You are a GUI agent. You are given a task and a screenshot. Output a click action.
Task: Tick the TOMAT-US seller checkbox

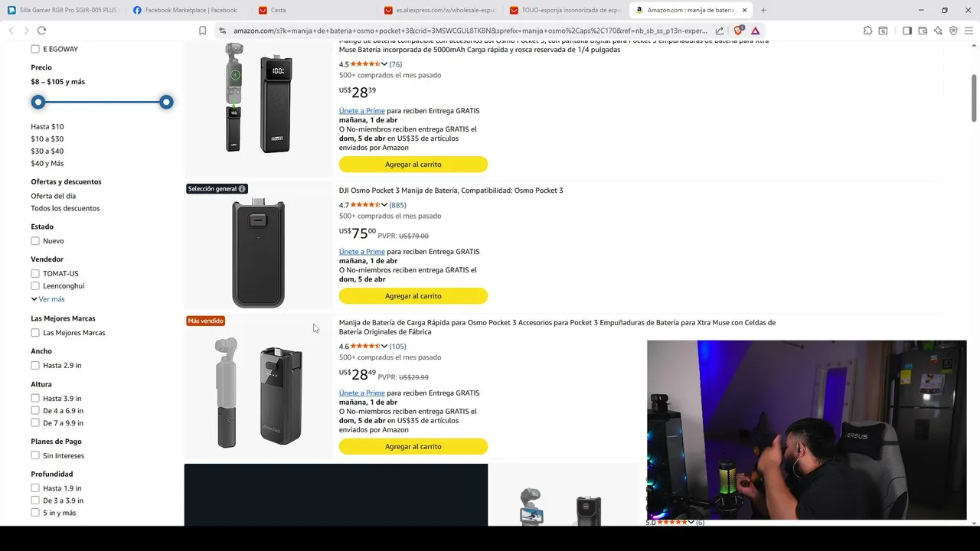coord(35,273)
